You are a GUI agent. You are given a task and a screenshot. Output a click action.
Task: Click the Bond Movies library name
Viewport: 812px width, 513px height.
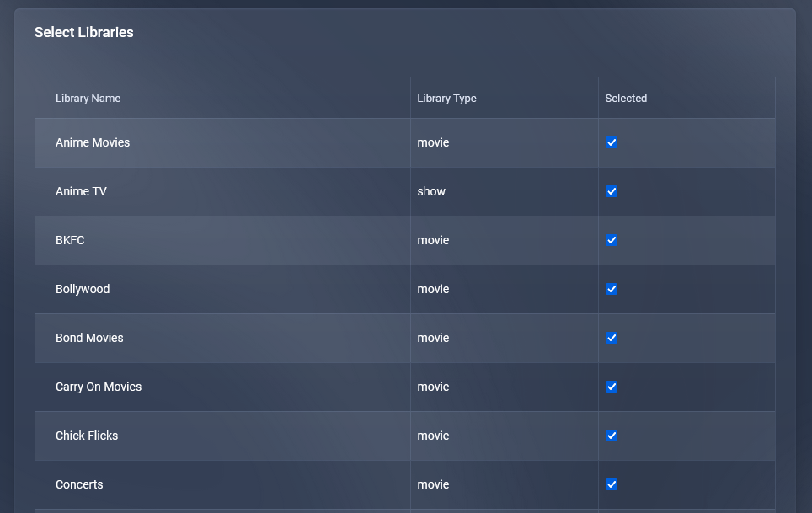(89, 338)
